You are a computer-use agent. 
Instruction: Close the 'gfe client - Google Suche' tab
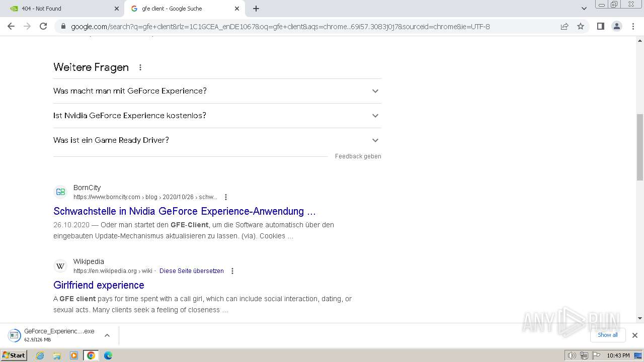[x=237, y=9]
